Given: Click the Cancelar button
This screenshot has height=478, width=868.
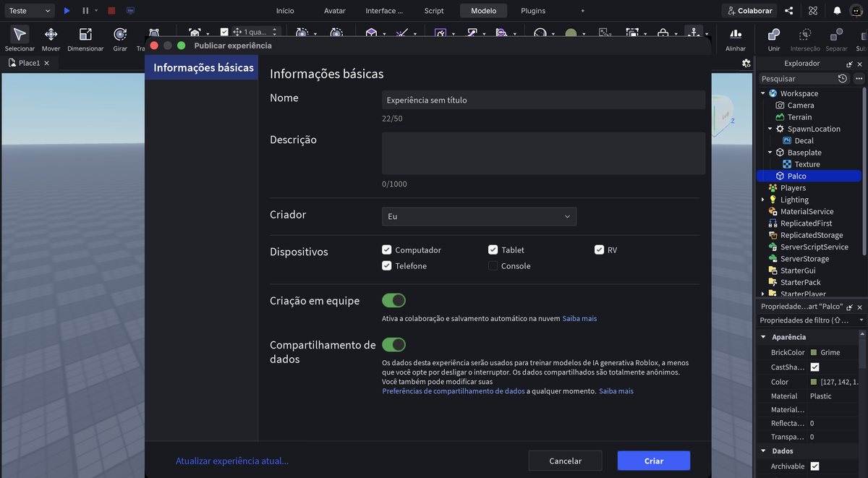Looking at the screenshot, I should (x=566, y=461).
